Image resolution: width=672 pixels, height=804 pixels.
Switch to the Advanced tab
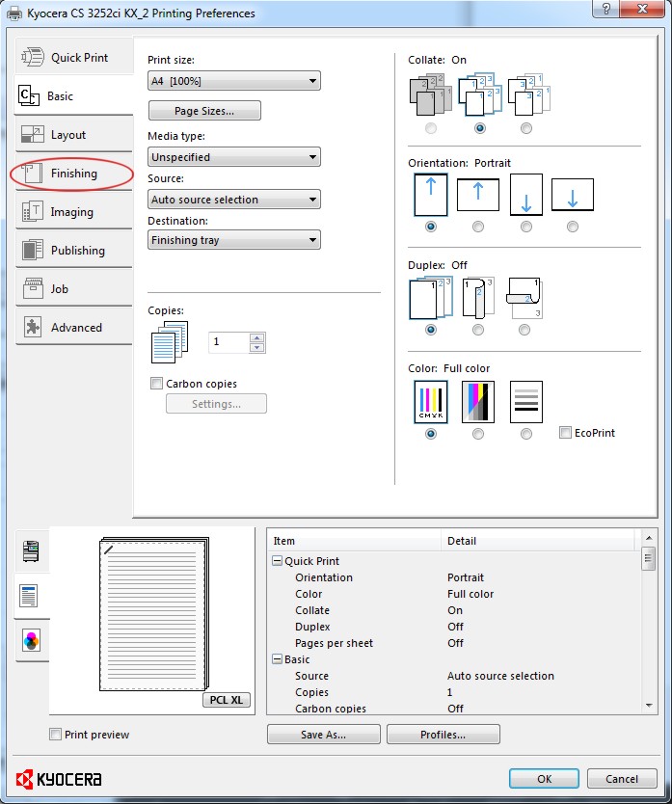[74, 327]
